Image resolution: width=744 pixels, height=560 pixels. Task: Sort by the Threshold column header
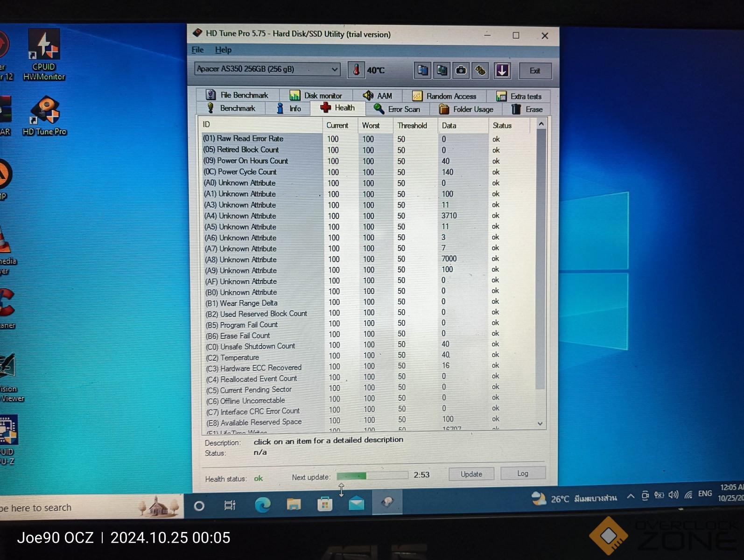coord(412,126)
